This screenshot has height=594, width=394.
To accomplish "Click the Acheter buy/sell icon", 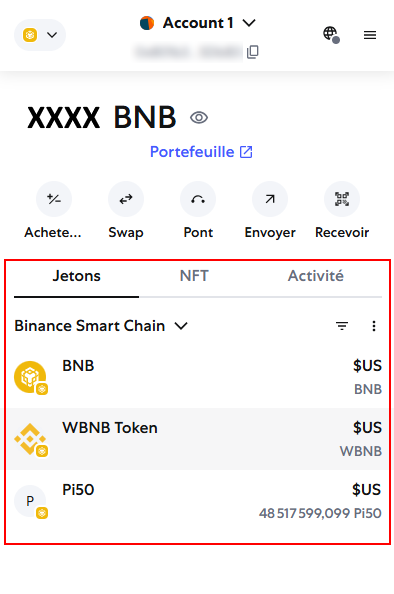I will click(54, 199).
